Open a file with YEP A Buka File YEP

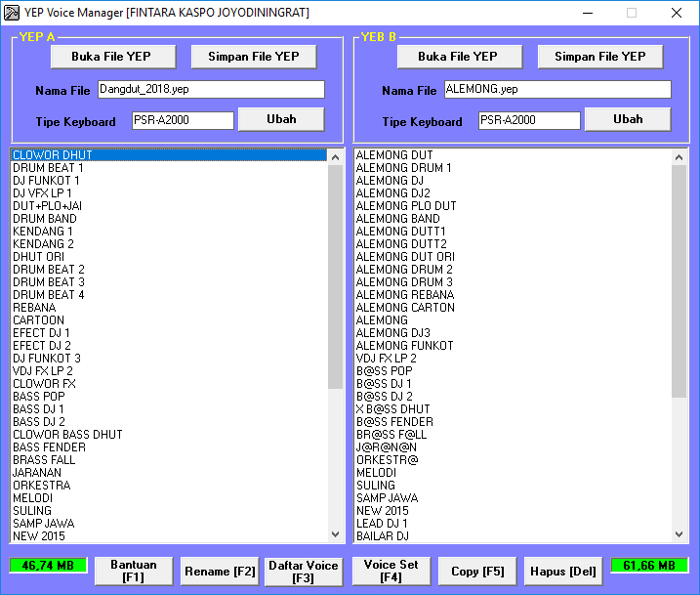click(x=113, y=57)
